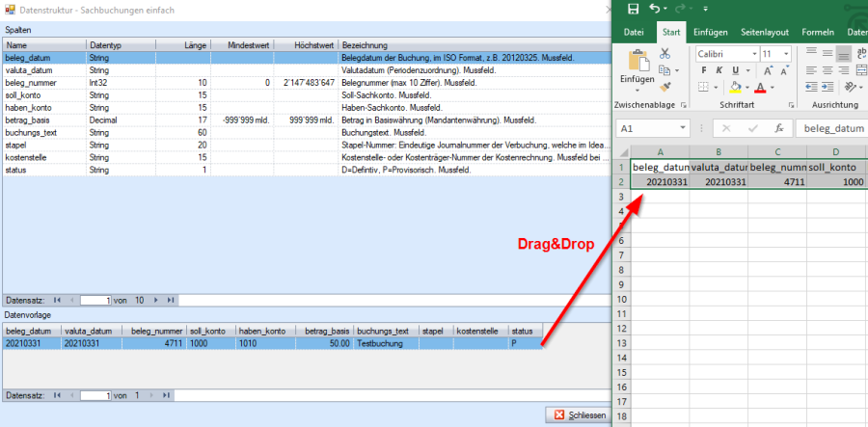
Task: Open the font size 11 dropdown
Action: click(784, 54)
